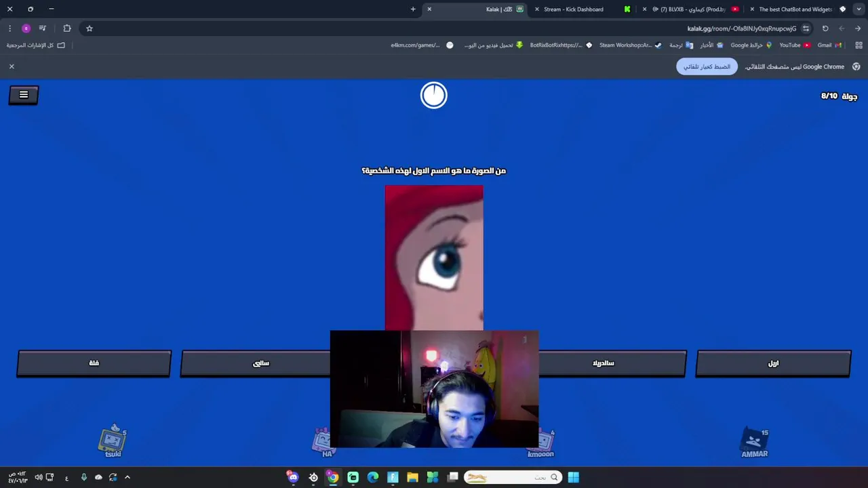This screenshot has width=868, height=488.
Task: Open the تحميل فيديو bookmark
Action: point(494,45)
